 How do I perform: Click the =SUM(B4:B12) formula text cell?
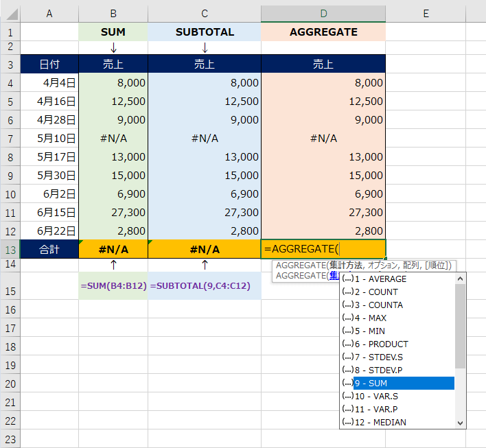click(113, 285)
